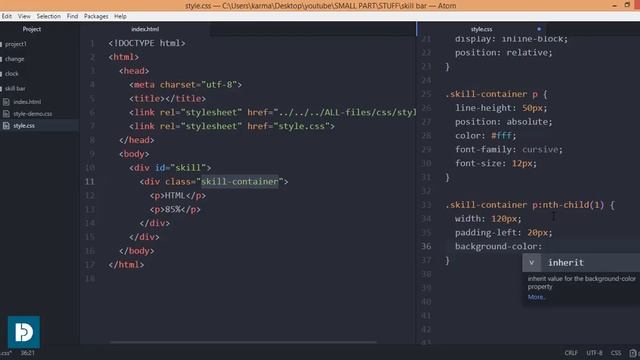
Task: Click the div id="skill" line
Action: (170, 168)
